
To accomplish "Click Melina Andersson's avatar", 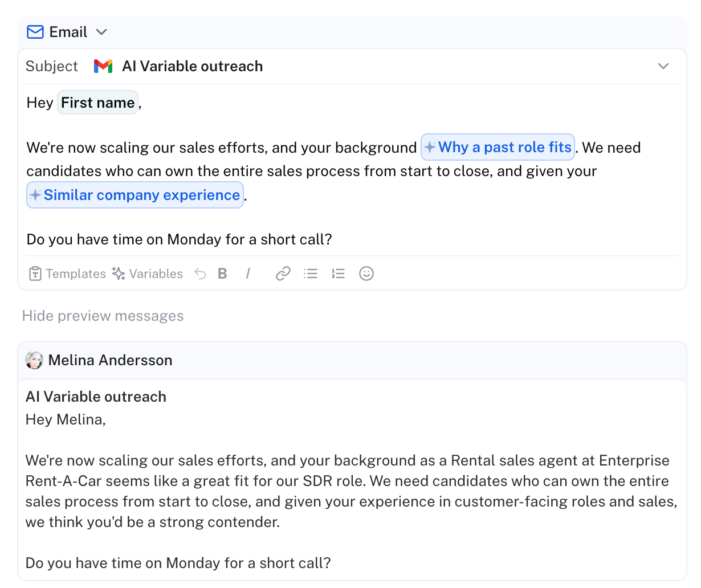I will tap(34, 360).
